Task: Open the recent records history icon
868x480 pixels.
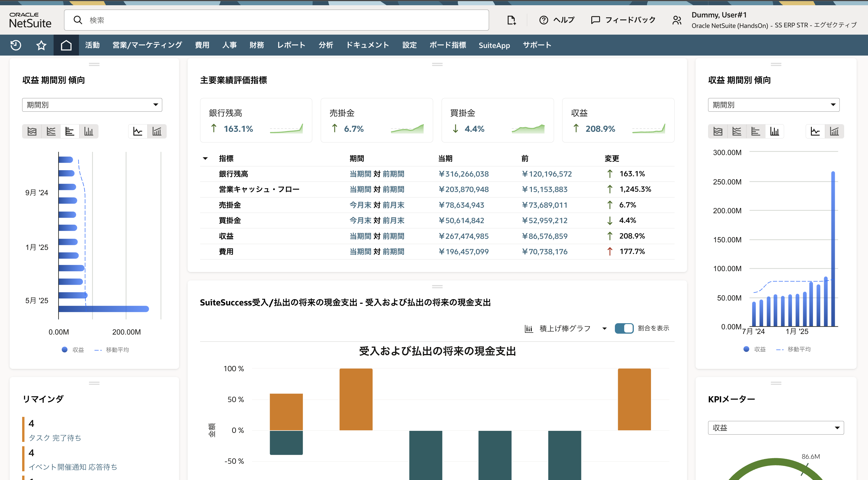Action: tap(15, 45)
